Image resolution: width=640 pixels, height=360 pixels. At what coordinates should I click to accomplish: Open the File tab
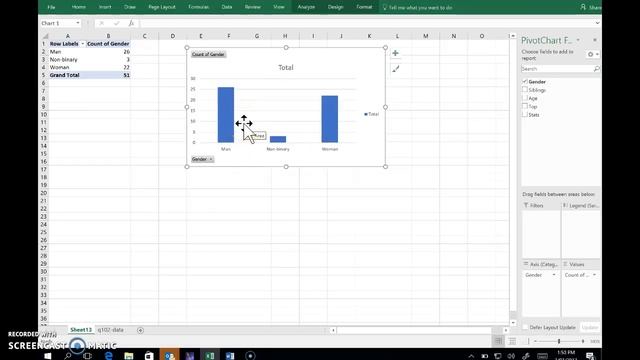51,7
